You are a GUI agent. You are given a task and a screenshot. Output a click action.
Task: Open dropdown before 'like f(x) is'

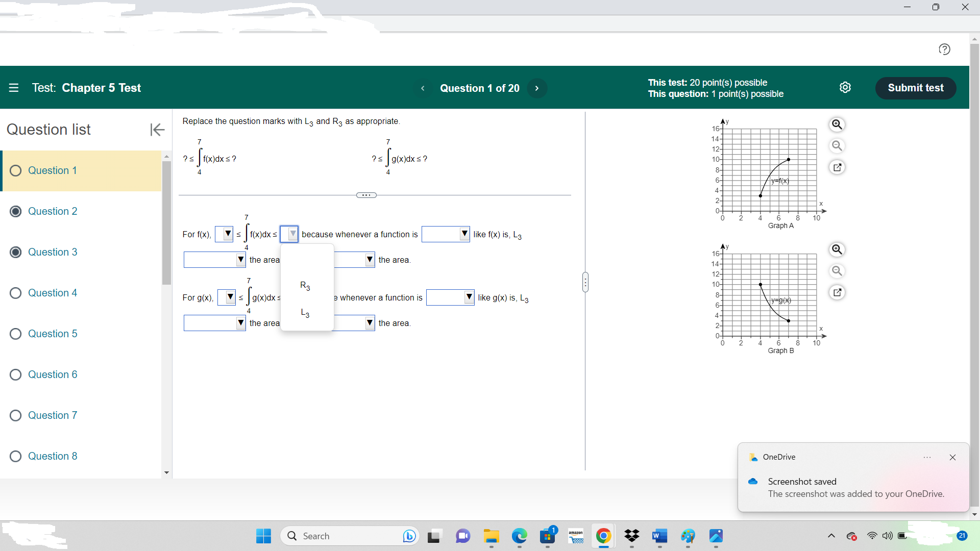(x=446, y=234)
